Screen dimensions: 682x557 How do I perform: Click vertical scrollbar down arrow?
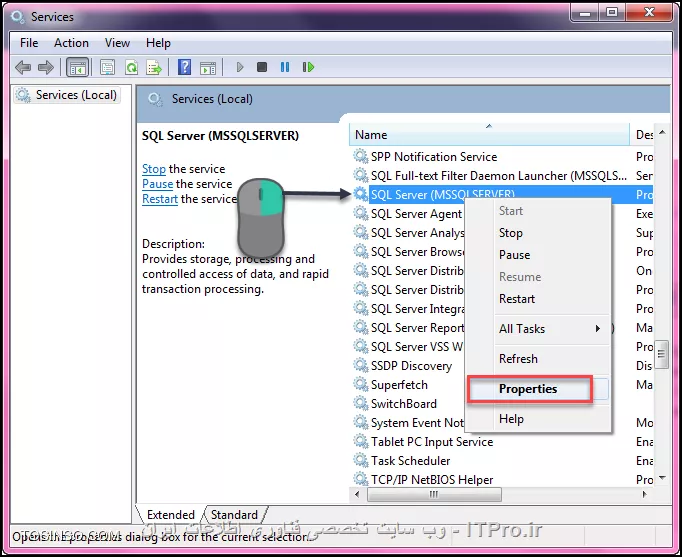[662, 478]
